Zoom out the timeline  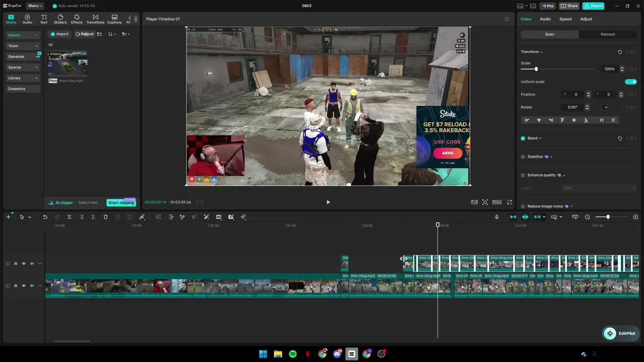pyautogui.click(x=587, y=217)
